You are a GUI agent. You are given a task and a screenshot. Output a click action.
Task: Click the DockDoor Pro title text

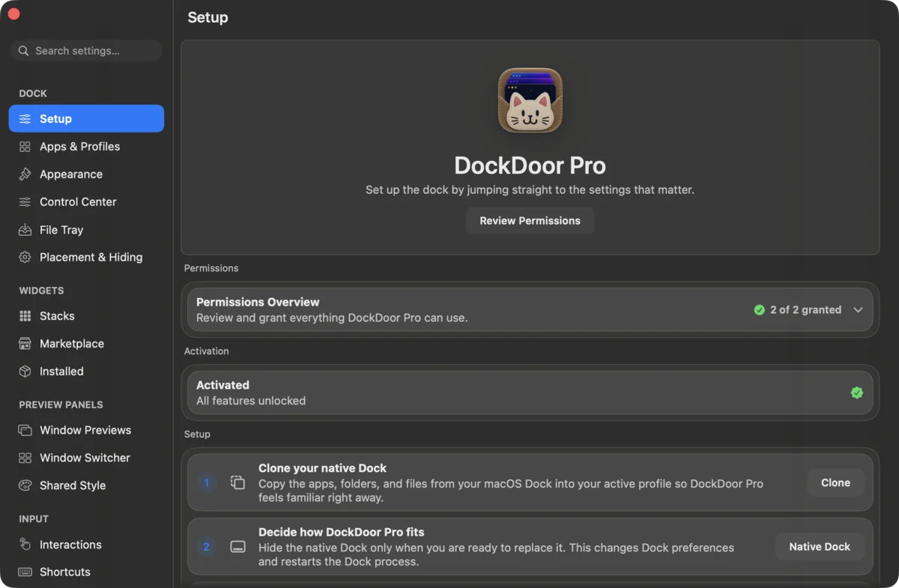[x=530, y=166]
